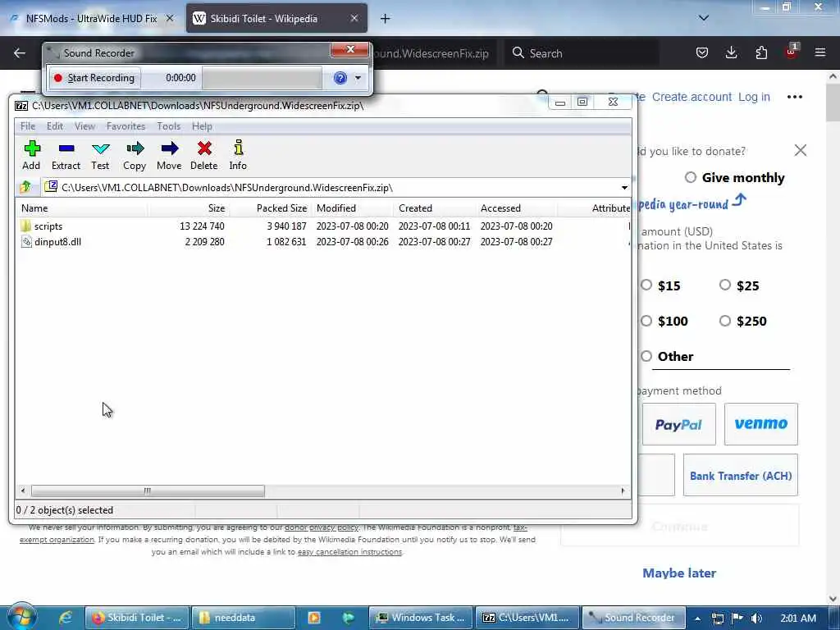
Task: Click the 7-Zip horizontal scrollbar thumb
Action: click(x=148, y=491)
